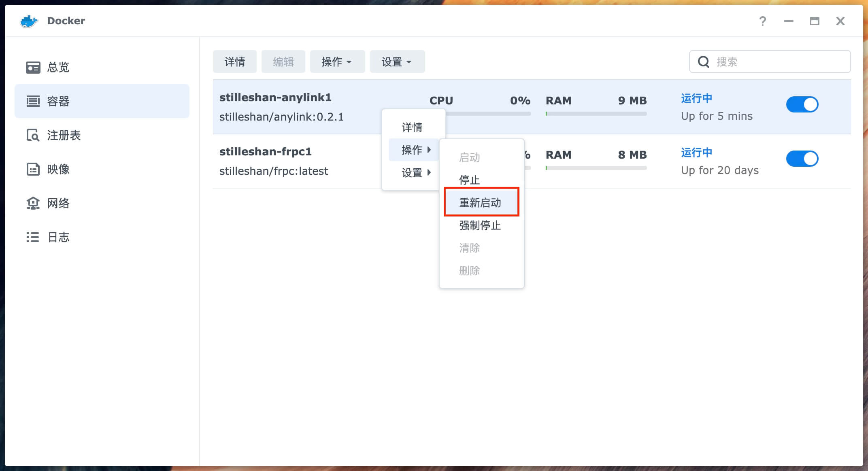868x471 pixels.
Task: Click the anylink1 RAM usage bar
Action: pyautogui.click(x=596, y=114)
